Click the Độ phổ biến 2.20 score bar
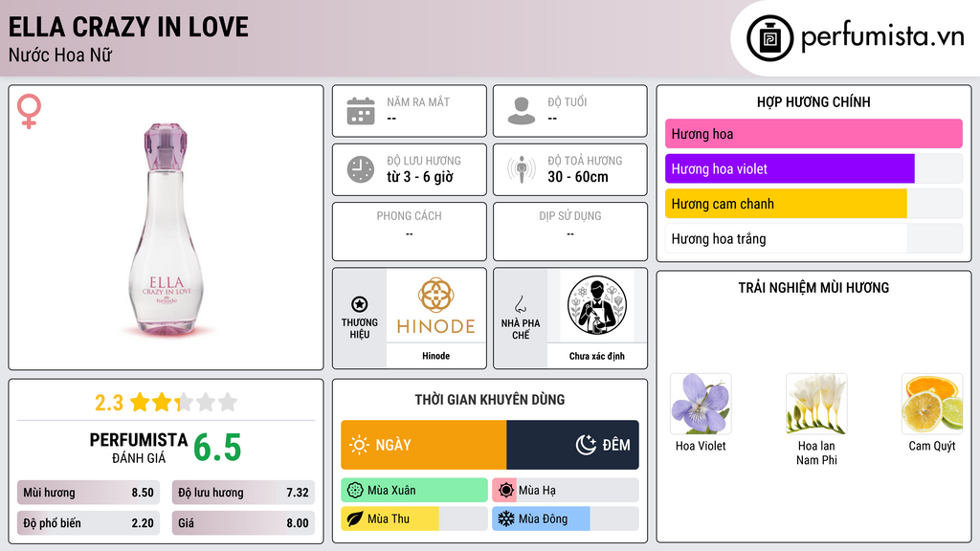The height and width of the screenshot is (551, 980). [88, 523]
